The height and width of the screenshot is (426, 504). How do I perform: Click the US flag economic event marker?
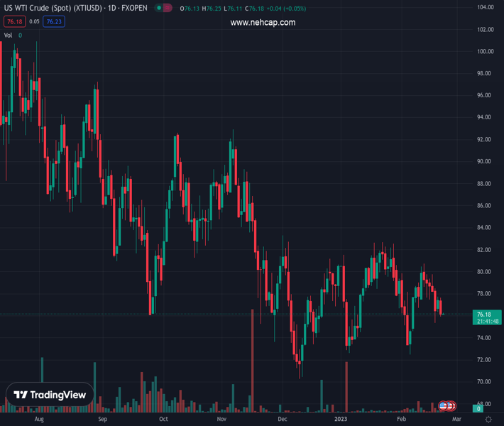click(444, 405)
